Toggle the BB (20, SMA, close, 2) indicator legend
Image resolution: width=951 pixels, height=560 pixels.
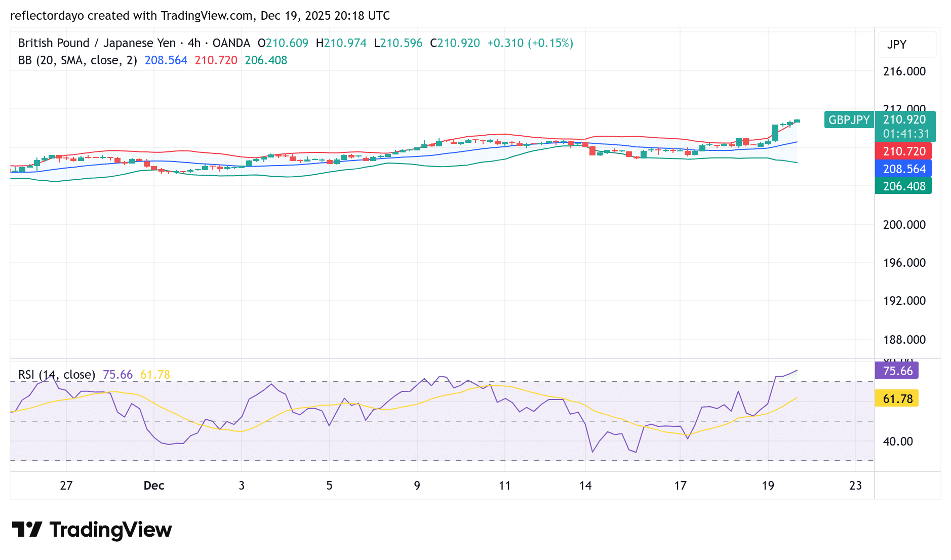pos(76,60)
